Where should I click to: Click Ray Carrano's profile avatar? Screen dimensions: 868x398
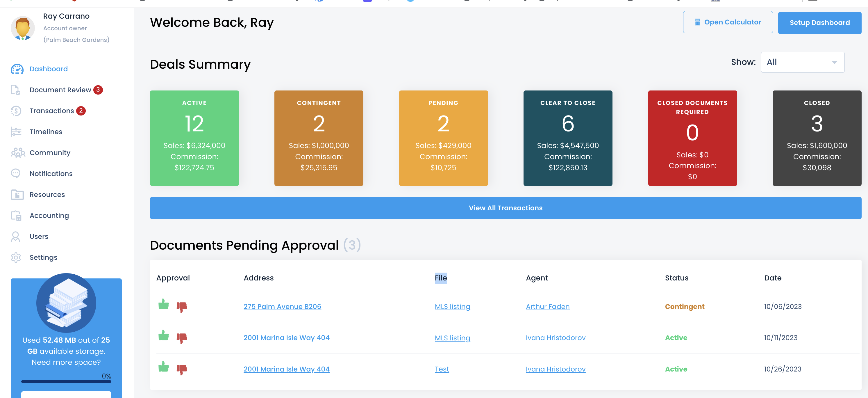(x=23, y=28)
